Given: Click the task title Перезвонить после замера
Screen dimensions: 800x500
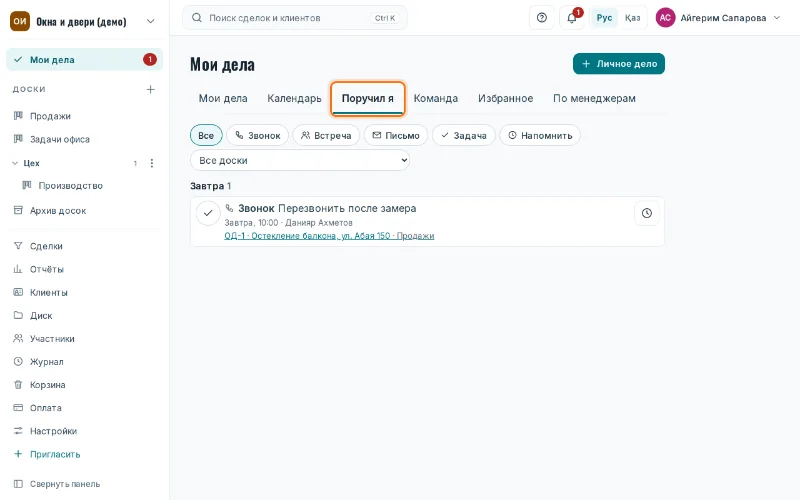Looking at the screenshot, I should (347, 208).
